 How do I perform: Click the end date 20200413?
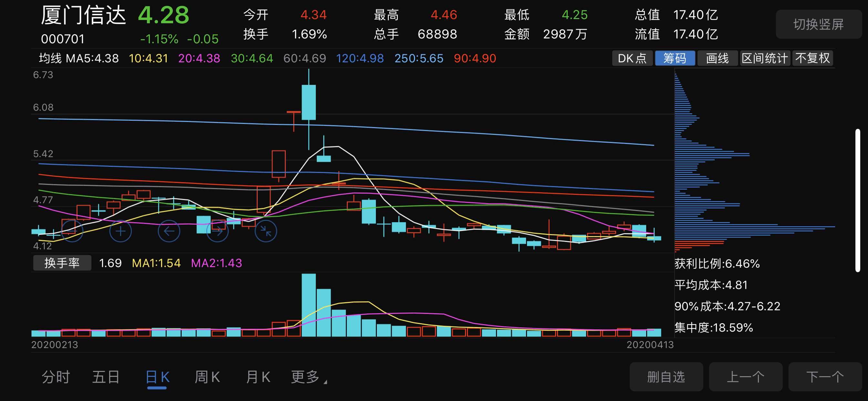[x=650, y=344]
